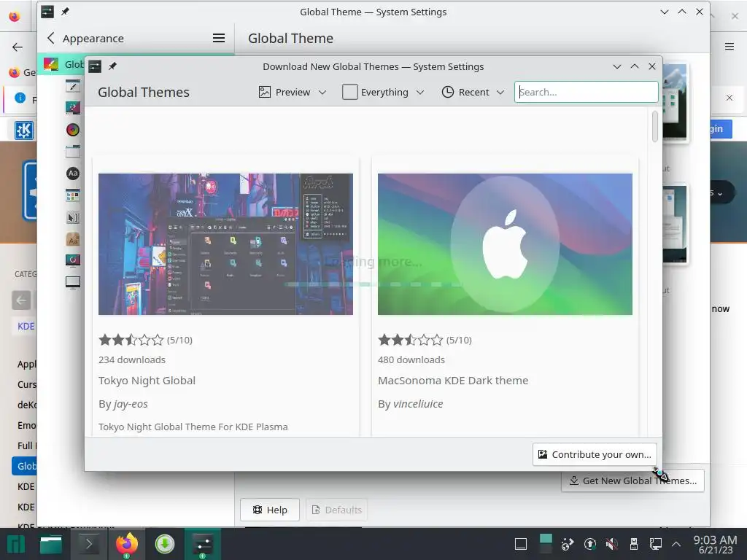Launch Konsole terminal from the taskbar
Viewport: 747px width, 560px height.
point(88,544)
